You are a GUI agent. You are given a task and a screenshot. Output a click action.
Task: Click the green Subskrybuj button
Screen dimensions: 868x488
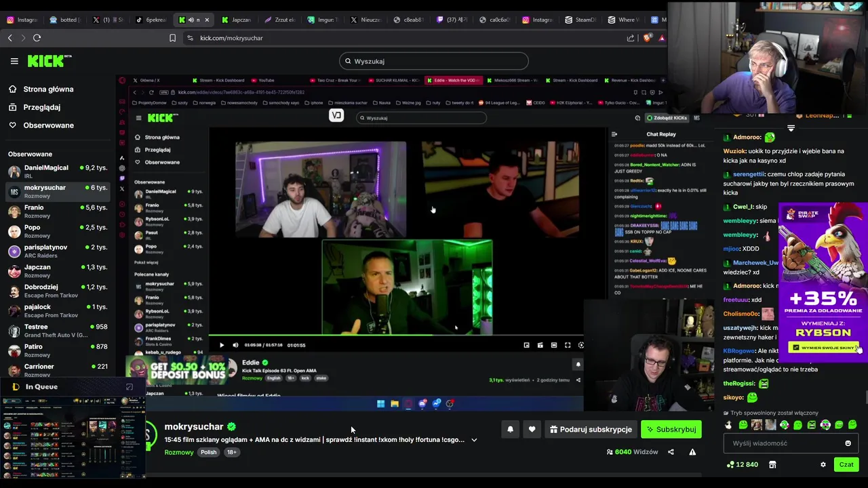(x=671, y=429)
